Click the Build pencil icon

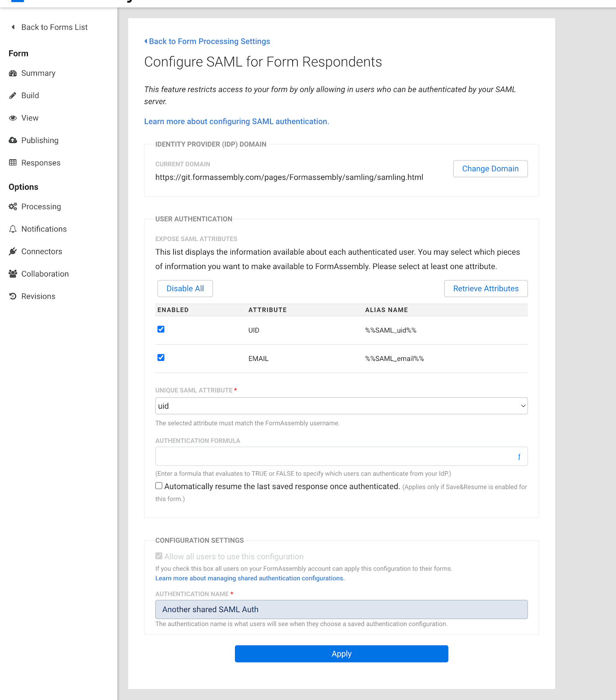pyautogui.click(x=13, y=96)
